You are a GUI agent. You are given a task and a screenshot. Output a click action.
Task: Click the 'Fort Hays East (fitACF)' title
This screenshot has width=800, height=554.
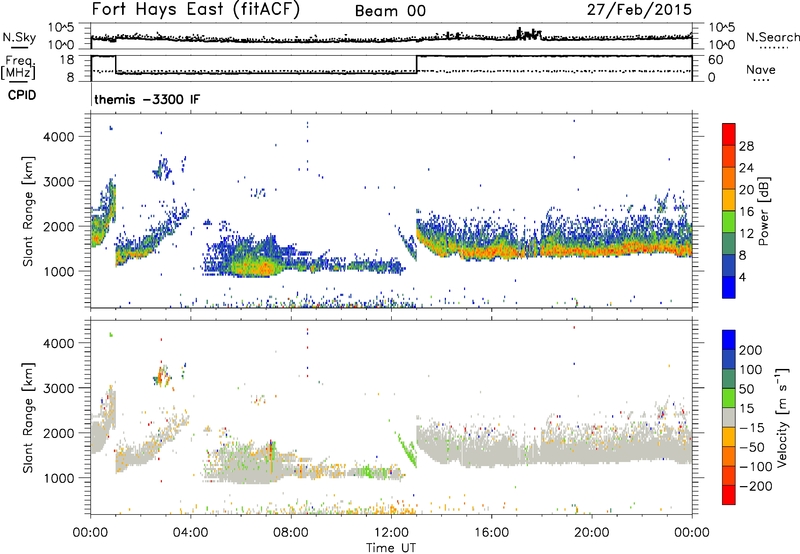click(x=195, y=9)
